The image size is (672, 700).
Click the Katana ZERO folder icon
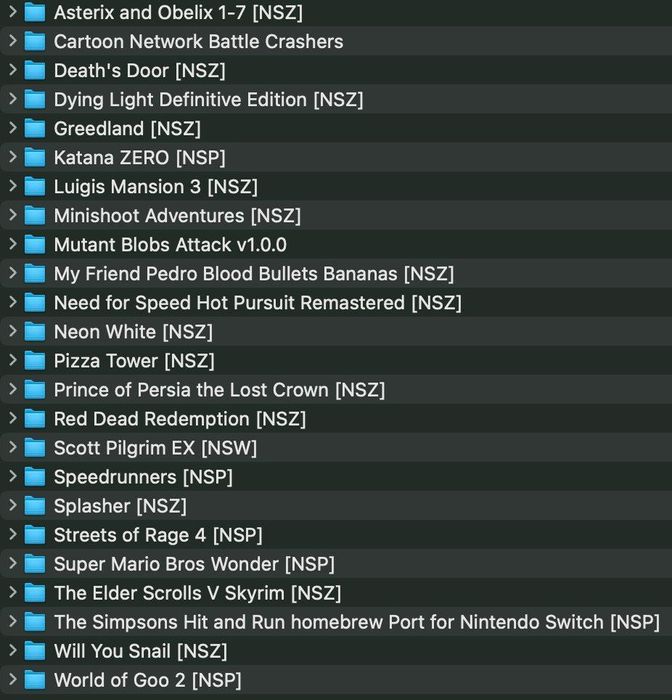[35, 158]
